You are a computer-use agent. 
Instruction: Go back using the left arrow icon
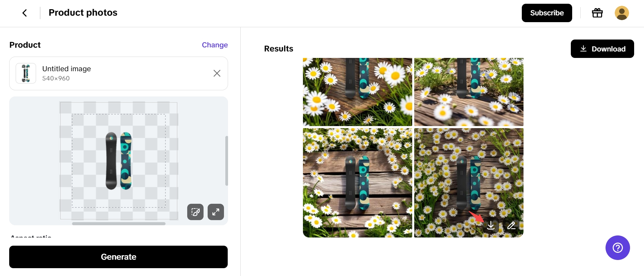[25, 13]
